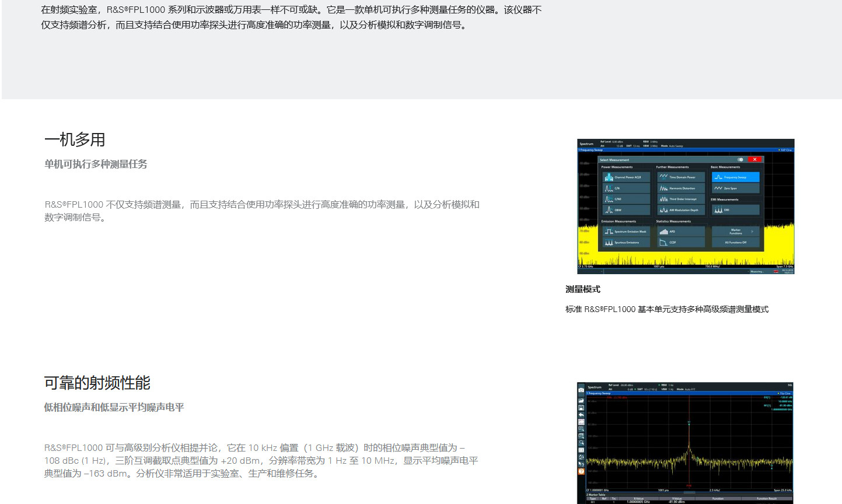Select the Zero Span measurement
This screenshot has height=504, width=842.
(x=735, y=188)
